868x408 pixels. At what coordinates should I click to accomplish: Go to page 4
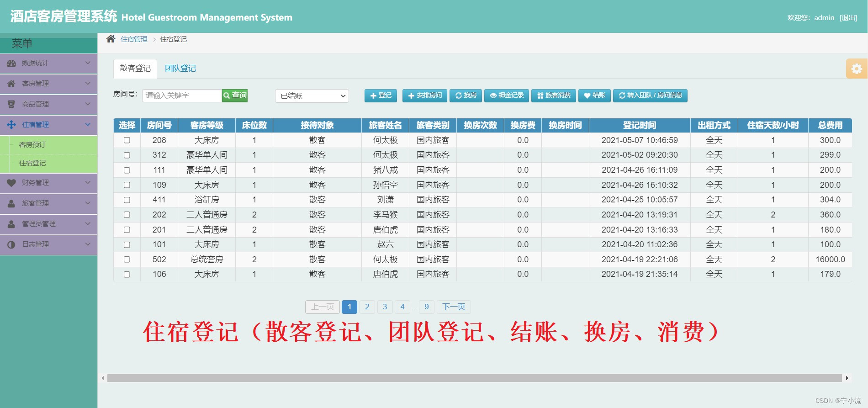coord(402,307)
